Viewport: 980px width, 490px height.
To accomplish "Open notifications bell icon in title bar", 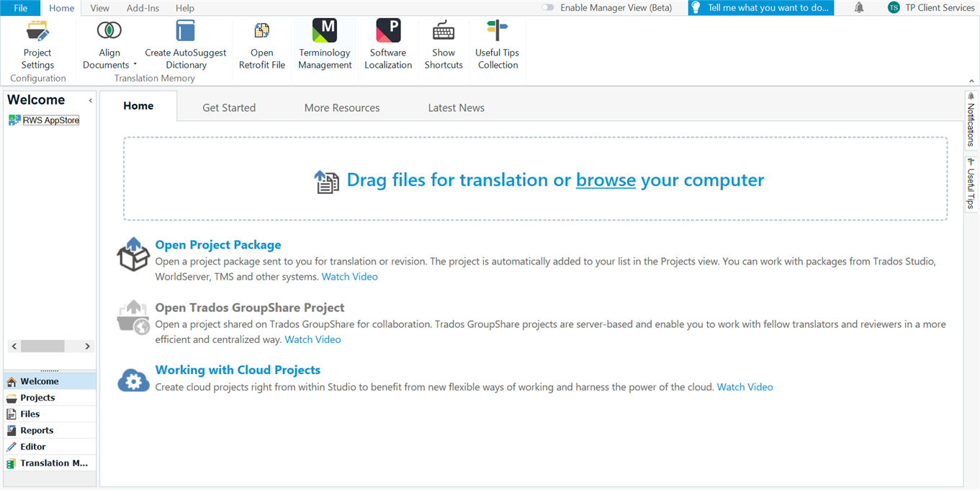I will point(859,8).
